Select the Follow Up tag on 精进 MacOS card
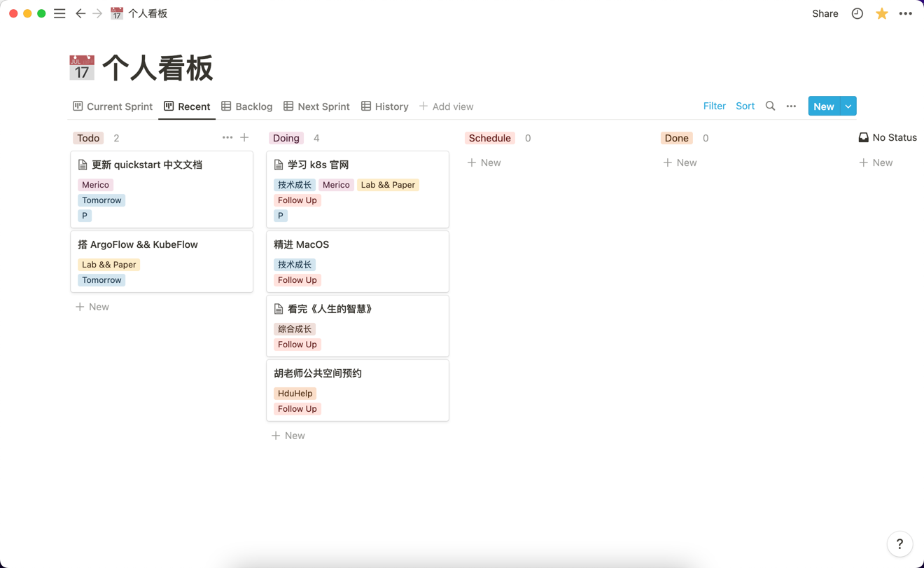This screenshot has width=924, height=568. pos(297,279)
